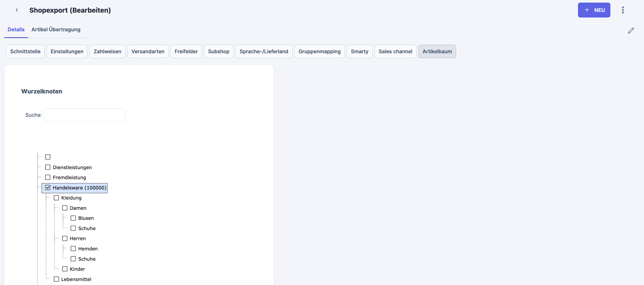
Task: Open the Einstellungen section
Action: (67, 52)
